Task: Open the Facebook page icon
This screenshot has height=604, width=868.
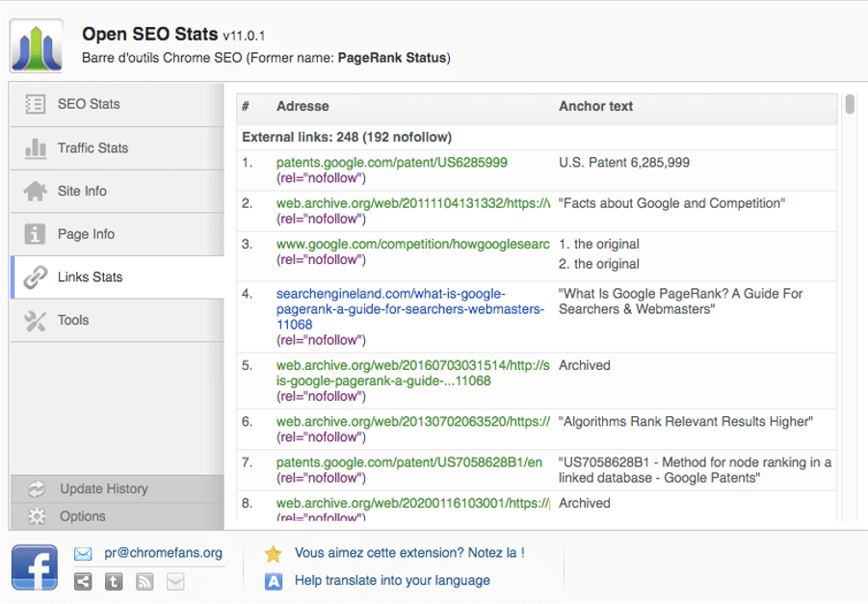Action: (x=35, y=566)
